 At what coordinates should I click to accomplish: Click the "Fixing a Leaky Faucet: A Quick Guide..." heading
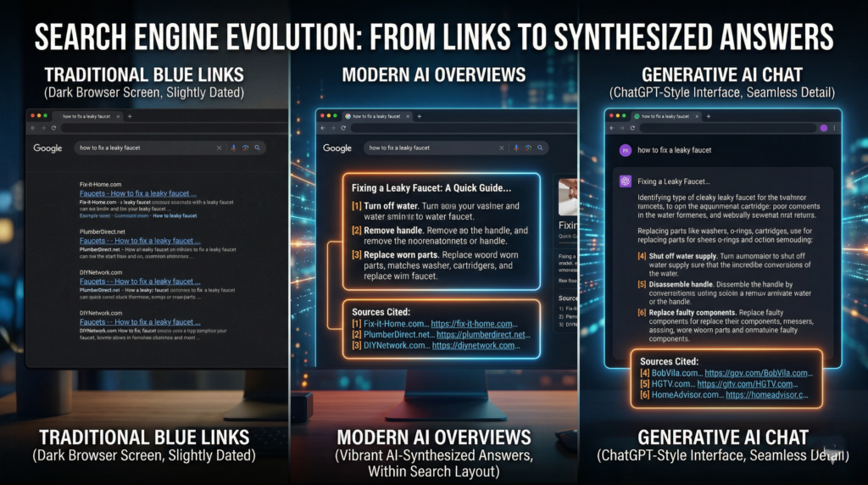click(x=431, y=187)
